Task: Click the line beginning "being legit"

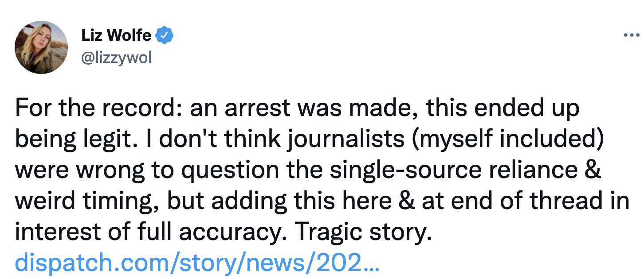Action: pos(309,139)
